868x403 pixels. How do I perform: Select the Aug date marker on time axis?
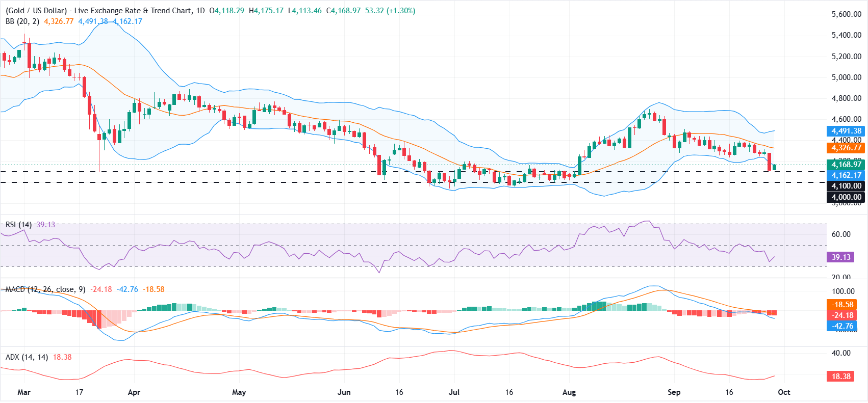tap(569, 392)
